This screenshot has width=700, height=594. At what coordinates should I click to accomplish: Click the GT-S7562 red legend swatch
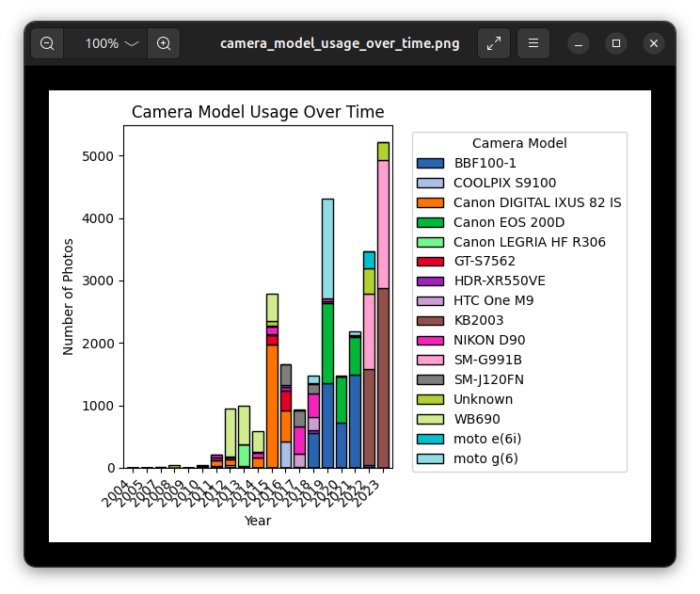tap(430, 262)
